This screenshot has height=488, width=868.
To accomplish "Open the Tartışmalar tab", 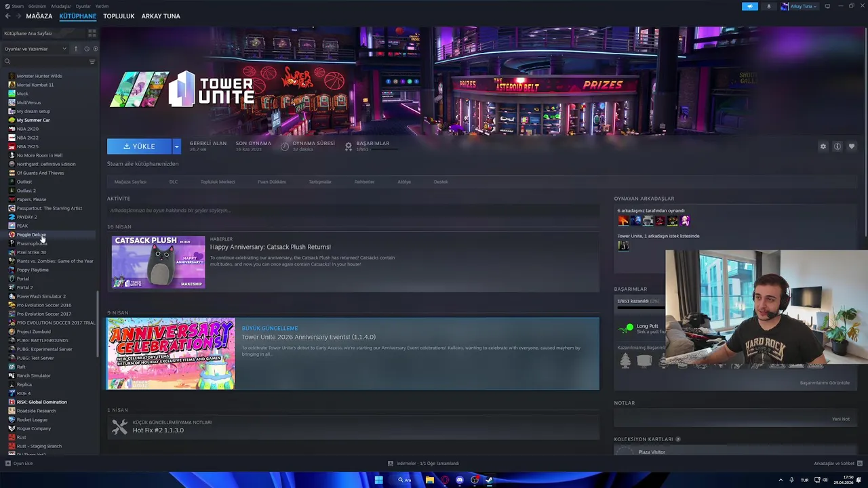I will 320,182.
